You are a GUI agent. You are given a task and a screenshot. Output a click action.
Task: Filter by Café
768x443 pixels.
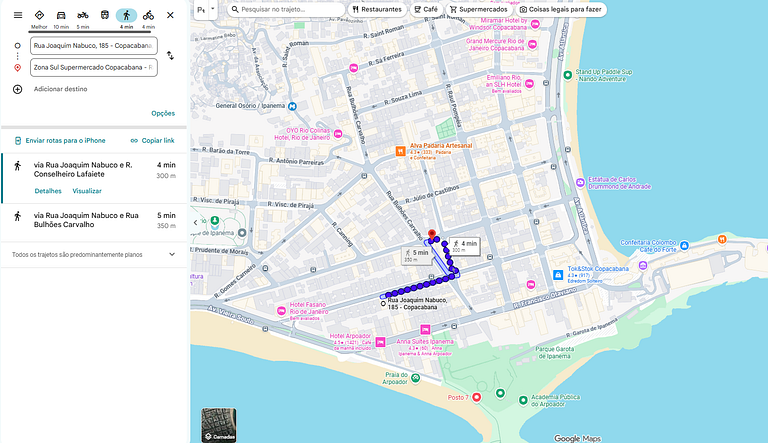pos(426,9)
